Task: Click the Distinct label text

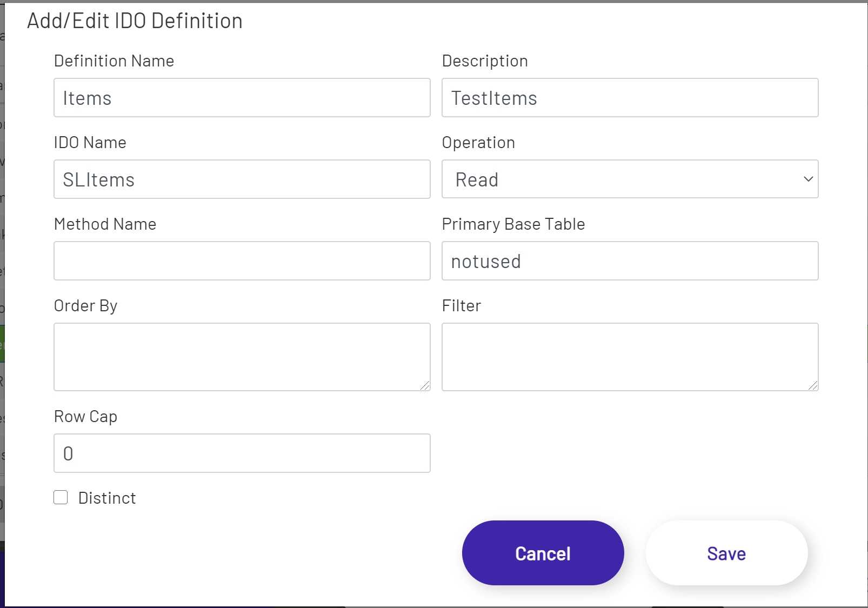Action: coord(107,497)
